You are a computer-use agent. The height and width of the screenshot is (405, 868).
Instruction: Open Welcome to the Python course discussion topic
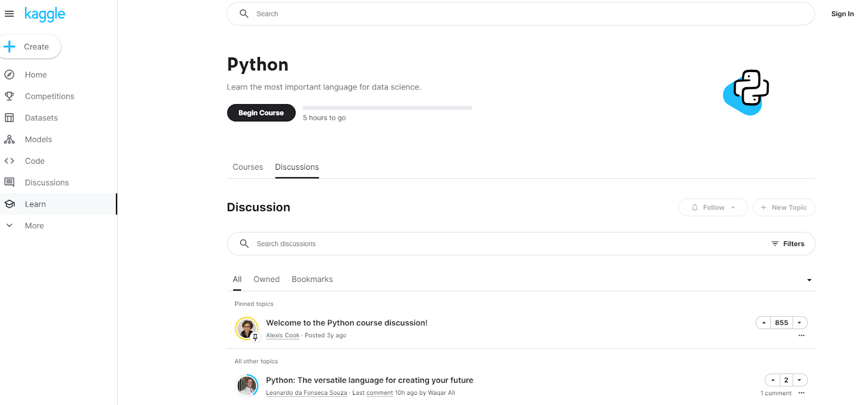click(x=347, y=323)
